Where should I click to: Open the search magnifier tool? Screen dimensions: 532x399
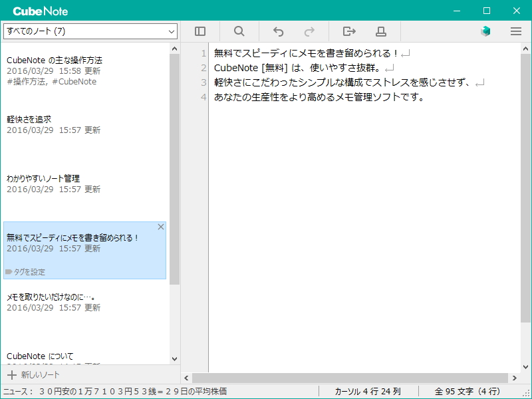239,31
